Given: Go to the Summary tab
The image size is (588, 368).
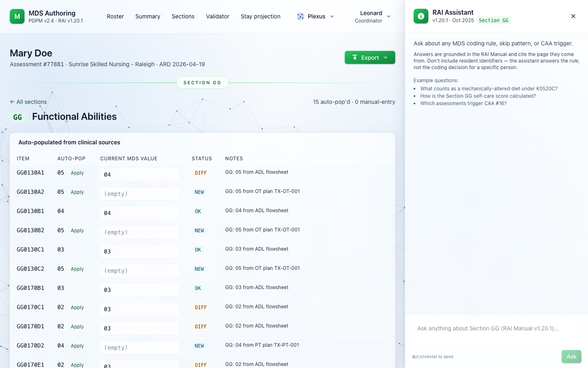Looking at the screenshot, I should click(x=148, y=16).
